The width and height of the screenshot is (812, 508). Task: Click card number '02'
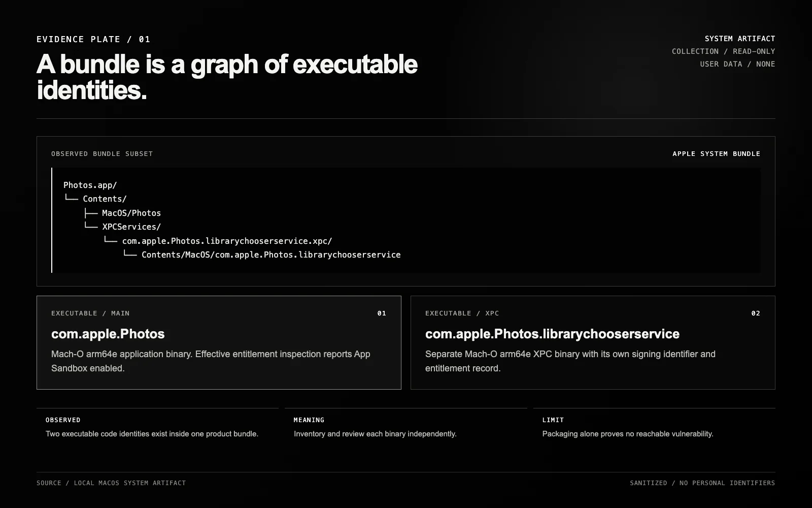pyautogui.click(x=756, y=313)
